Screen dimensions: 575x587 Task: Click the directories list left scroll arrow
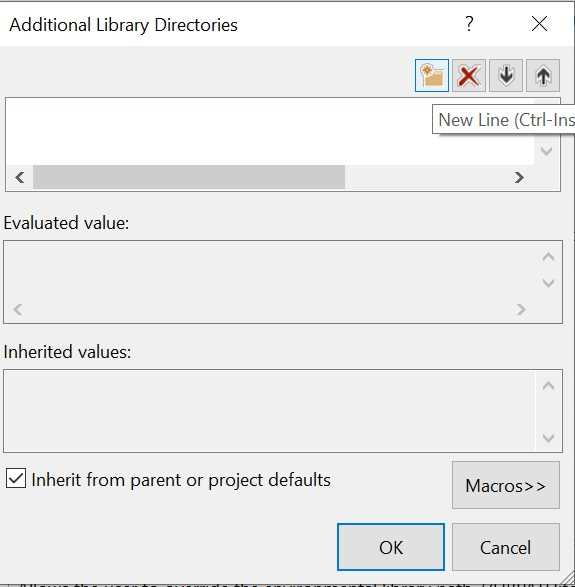[20, 177]
